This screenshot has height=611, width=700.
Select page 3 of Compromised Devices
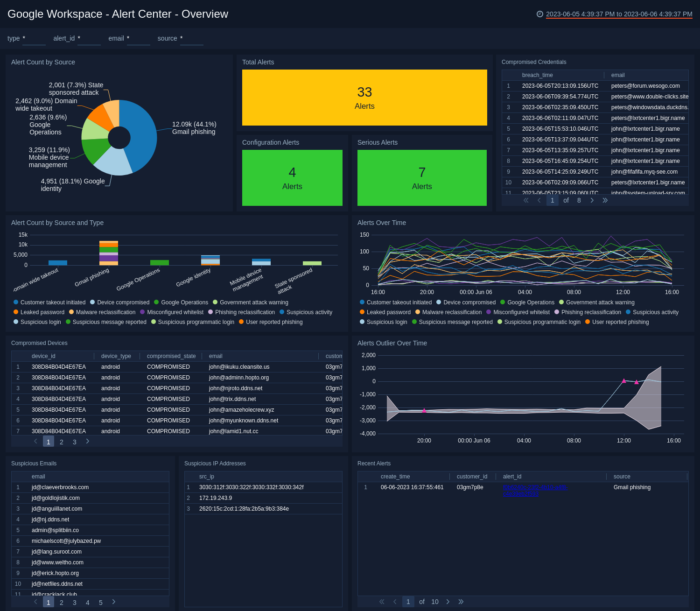[74, 441]
